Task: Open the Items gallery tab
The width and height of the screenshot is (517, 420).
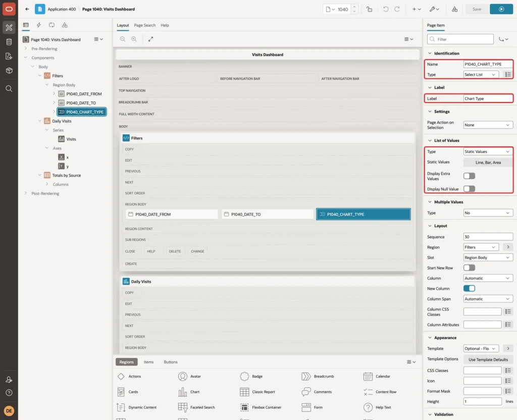Action: [x=149, y=362]
